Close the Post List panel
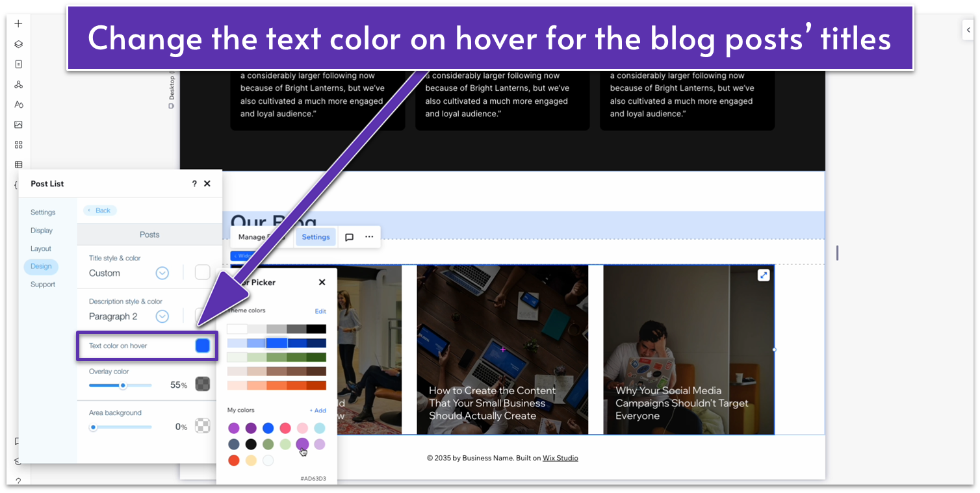 point(207,184)
